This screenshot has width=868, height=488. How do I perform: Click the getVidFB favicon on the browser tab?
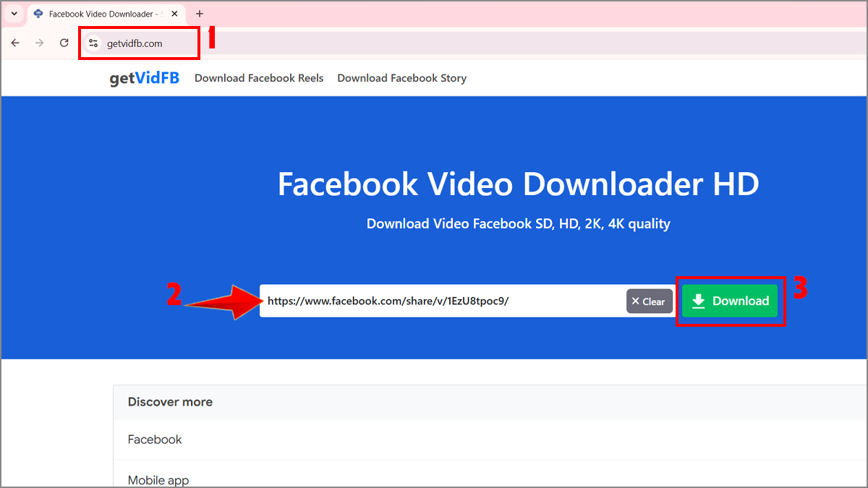point(40,13)
